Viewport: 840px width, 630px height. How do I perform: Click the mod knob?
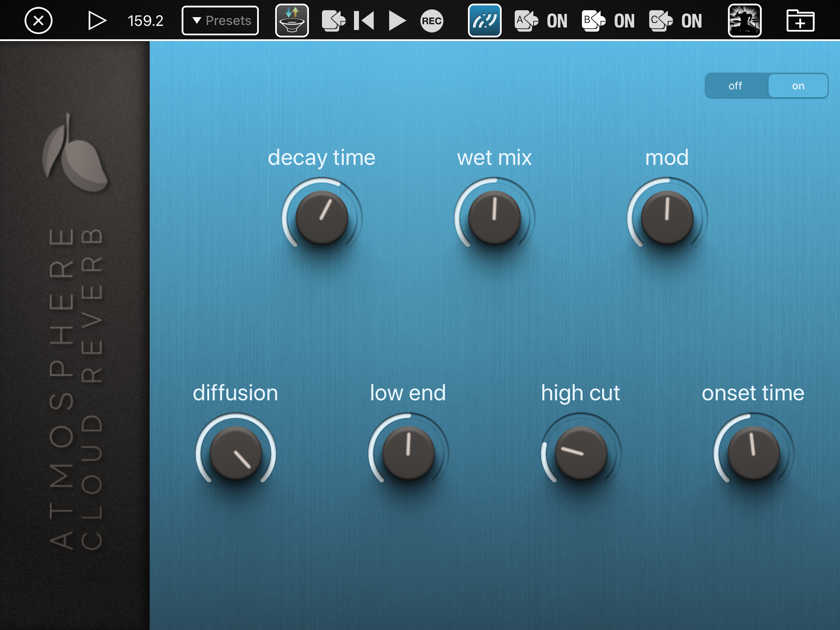(667, 218)
